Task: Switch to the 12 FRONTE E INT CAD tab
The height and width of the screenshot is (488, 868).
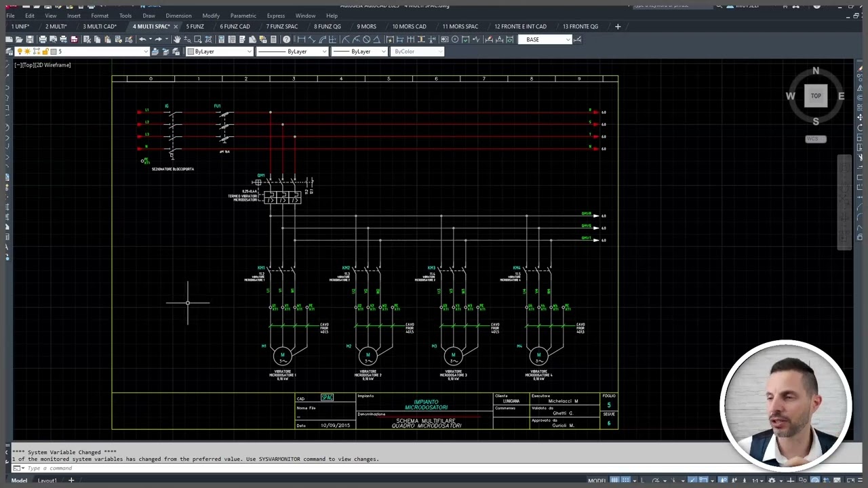Action: [x=520, y=26]
